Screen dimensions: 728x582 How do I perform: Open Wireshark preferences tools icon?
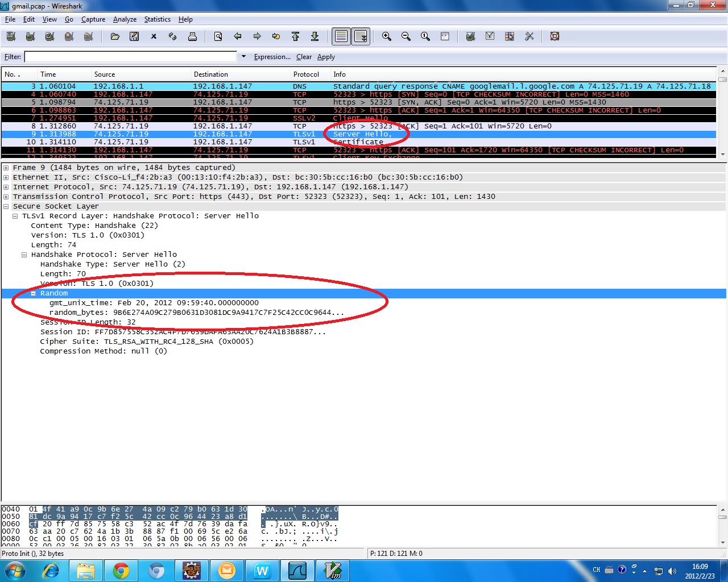(529, 36)
